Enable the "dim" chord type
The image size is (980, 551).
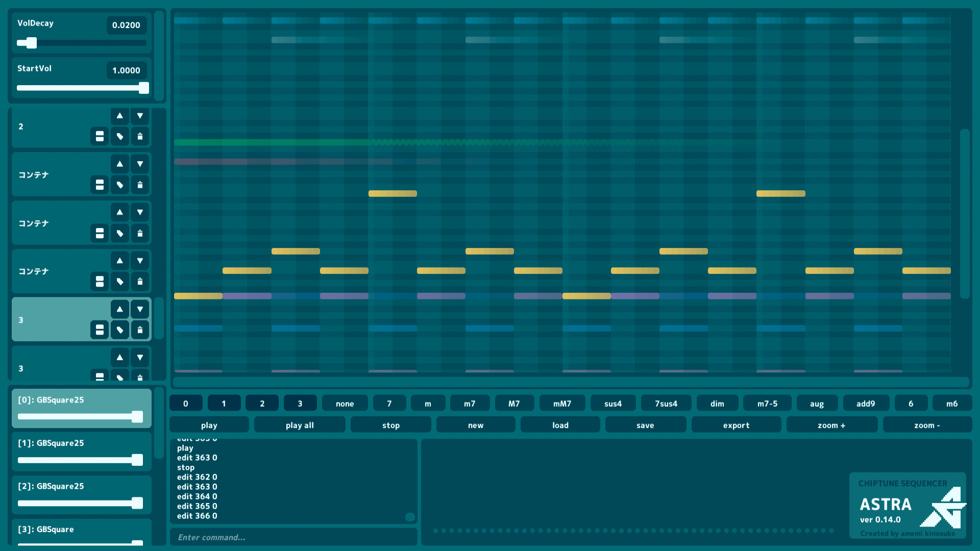tap(717, 403)
